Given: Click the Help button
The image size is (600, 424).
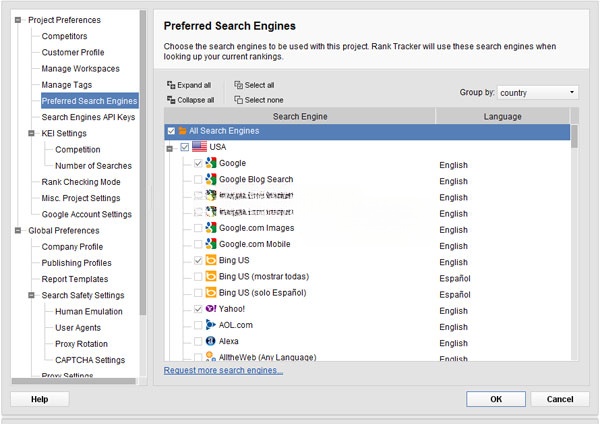Looking at the screenshot, I should (39, 399).
